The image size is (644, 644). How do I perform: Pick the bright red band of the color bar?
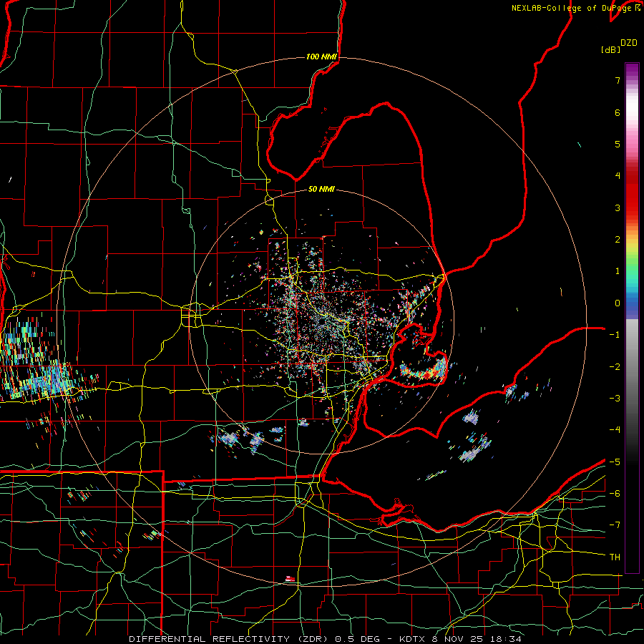click(632, 199)
